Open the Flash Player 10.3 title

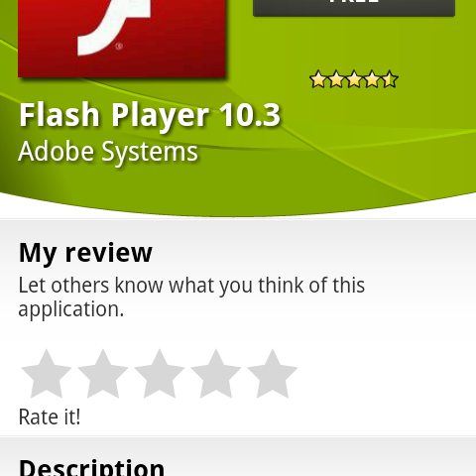[x=150, y=115]
